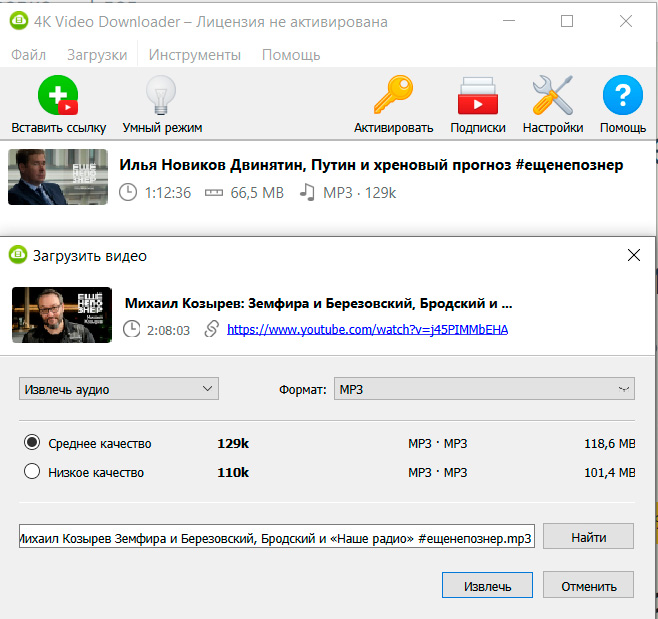Open the Формат MP3 dropdown
The width and height of the screenshot is (658, 619).
(484, 388)
